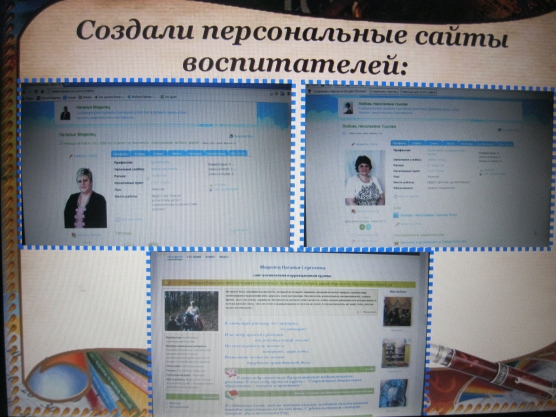The image size is (556, 417).
Task: Click the 'never for this site' Chrome button
Action: click(418, 92)
